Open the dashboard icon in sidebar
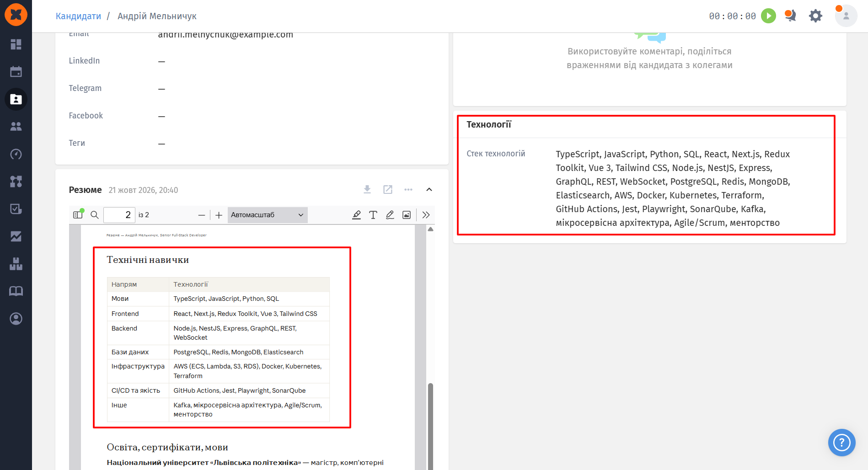Viewport: 868px width, 470px height. coord(16,44)
